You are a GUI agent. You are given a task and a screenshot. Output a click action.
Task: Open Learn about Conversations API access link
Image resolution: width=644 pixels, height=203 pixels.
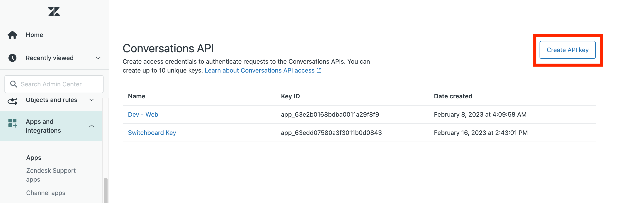(x=260, y=70)
